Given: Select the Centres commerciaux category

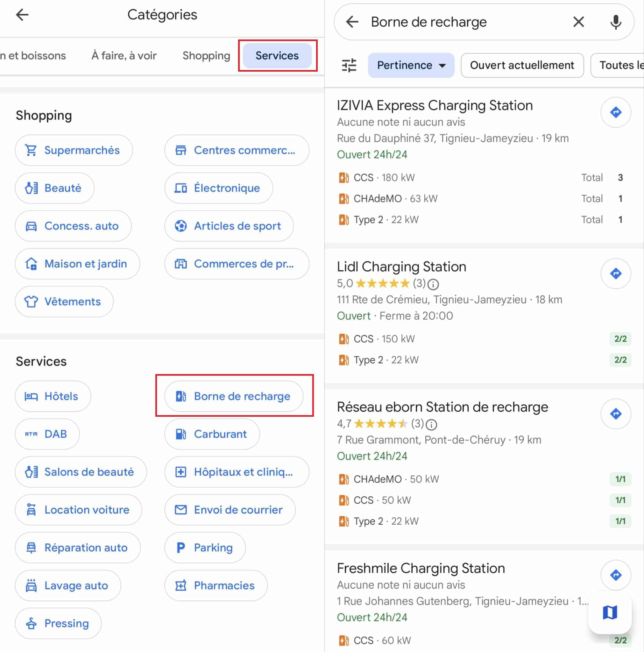Looking at the screenshot, I should (x=237, y=150).
